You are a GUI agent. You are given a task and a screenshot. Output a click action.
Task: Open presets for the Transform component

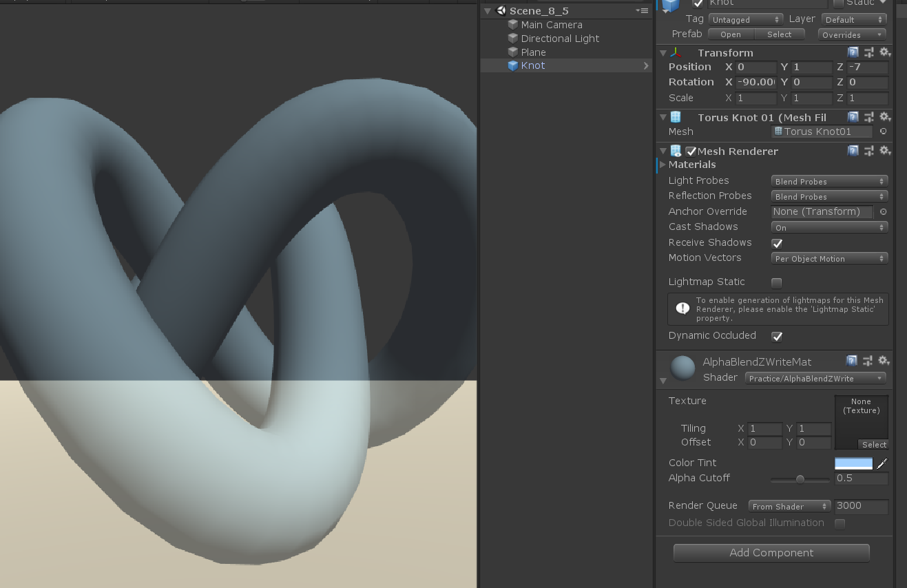(x=869, y=52)
